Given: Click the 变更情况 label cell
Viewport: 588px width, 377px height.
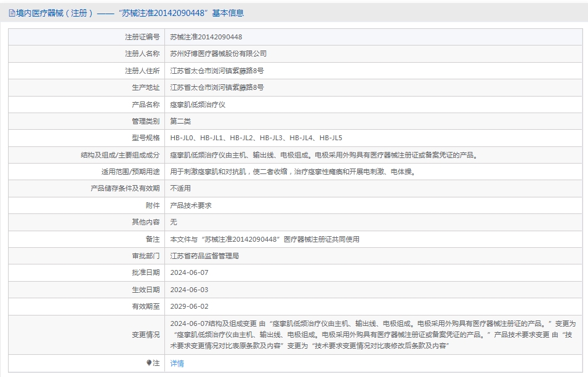Looking at the screenshot, I should point(87,335).
